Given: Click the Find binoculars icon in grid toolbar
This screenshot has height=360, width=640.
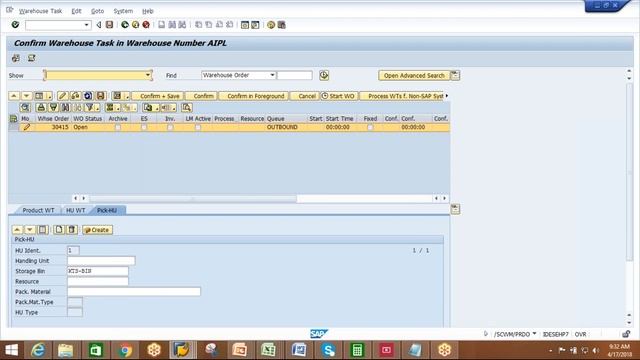Looking at the screenshot, I should 66,108.
